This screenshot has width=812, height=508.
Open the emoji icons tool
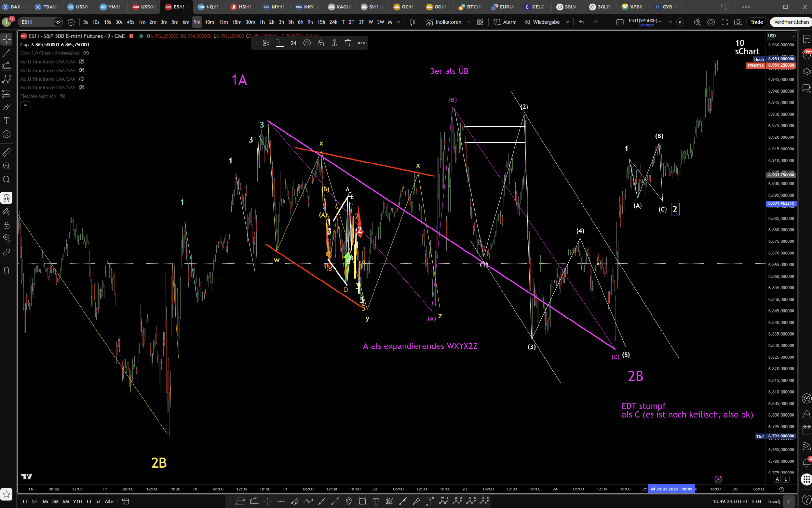tap(6, 134)
